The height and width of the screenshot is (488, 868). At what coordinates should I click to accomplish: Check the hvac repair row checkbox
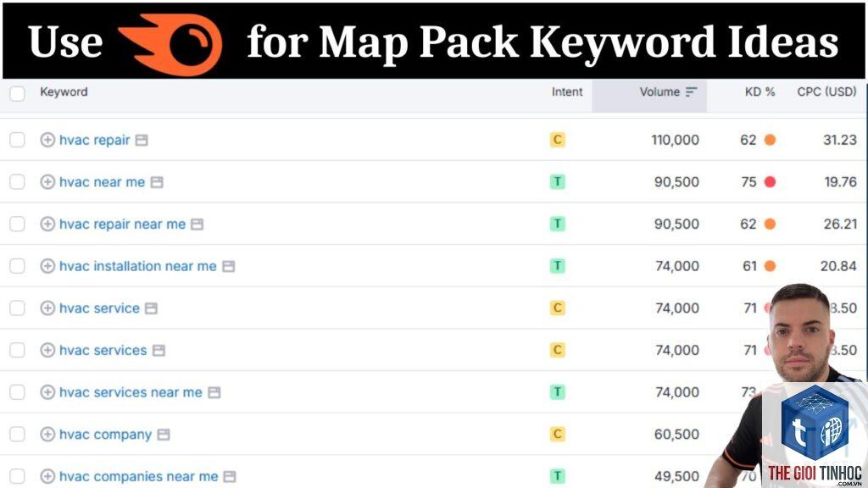(17, 140)
